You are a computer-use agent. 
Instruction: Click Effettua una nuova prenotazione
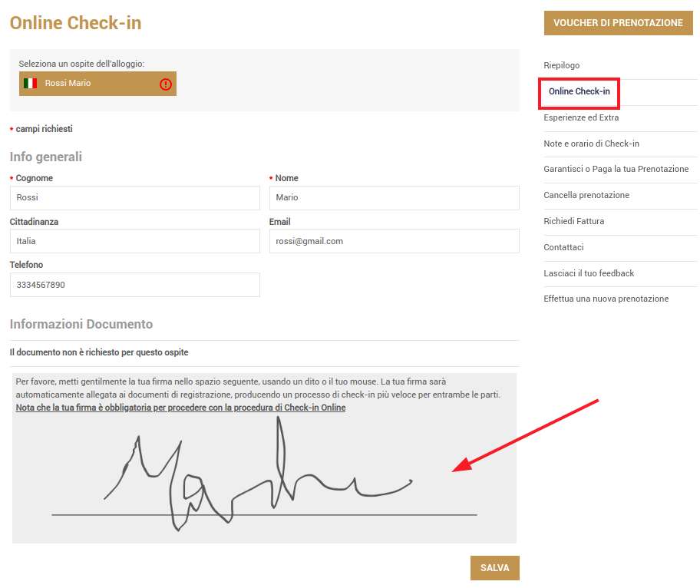tap(606, 299)
